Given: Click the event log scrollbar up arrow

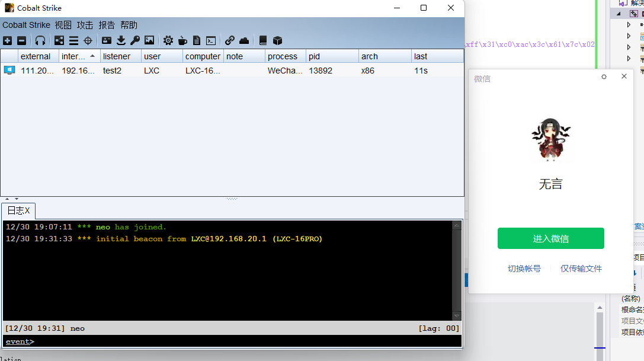Looking at the screenshot, I should (x=456, y=225).
